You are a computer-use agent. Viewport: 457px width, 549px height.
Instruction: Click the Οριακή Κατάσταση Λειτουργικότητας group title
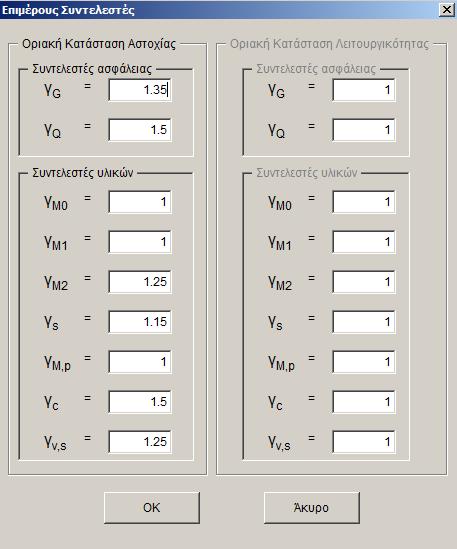point(329,44)
